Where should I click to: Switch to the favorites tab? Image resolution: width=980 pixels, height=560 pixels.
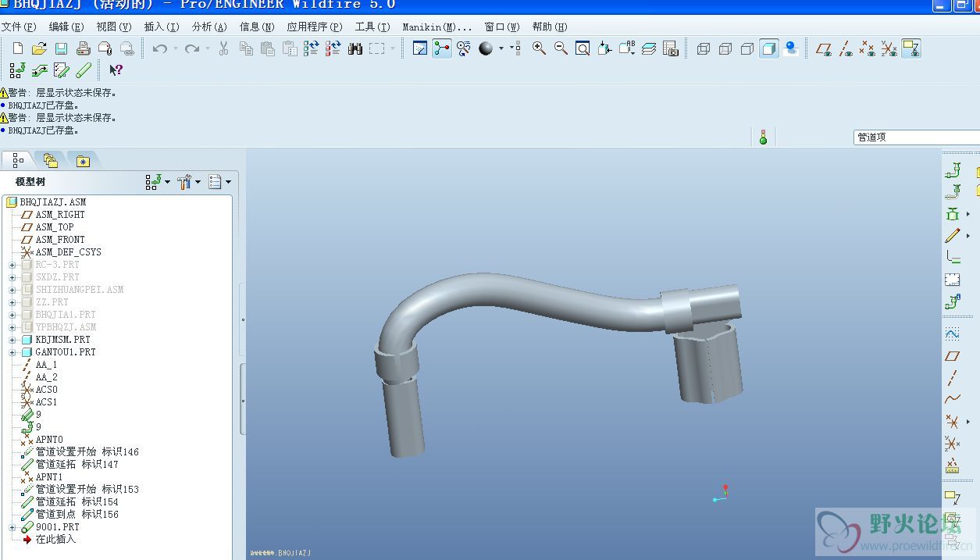(x=83, y=161)
